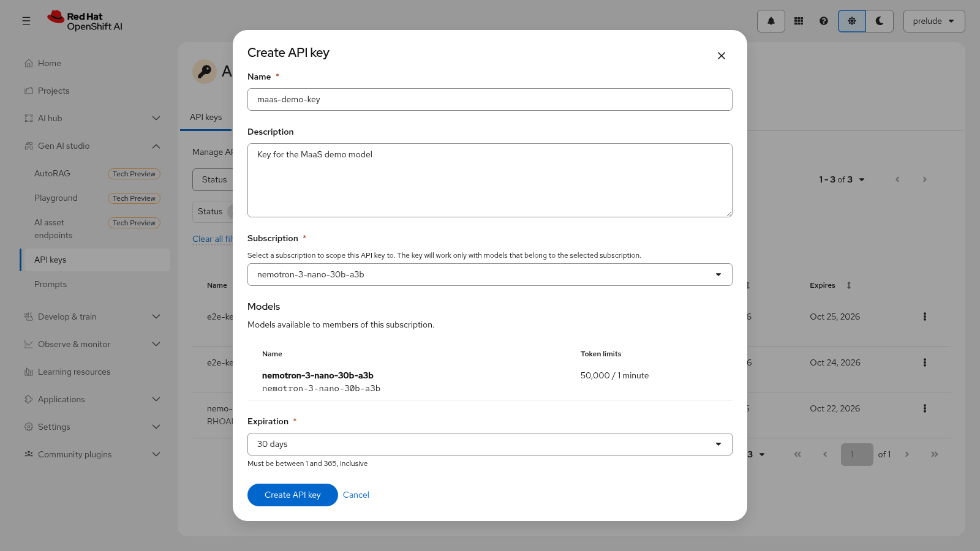Open kebab menu for Oct 25, 2026 row
The image size is (980, 551).
(925, 317)
